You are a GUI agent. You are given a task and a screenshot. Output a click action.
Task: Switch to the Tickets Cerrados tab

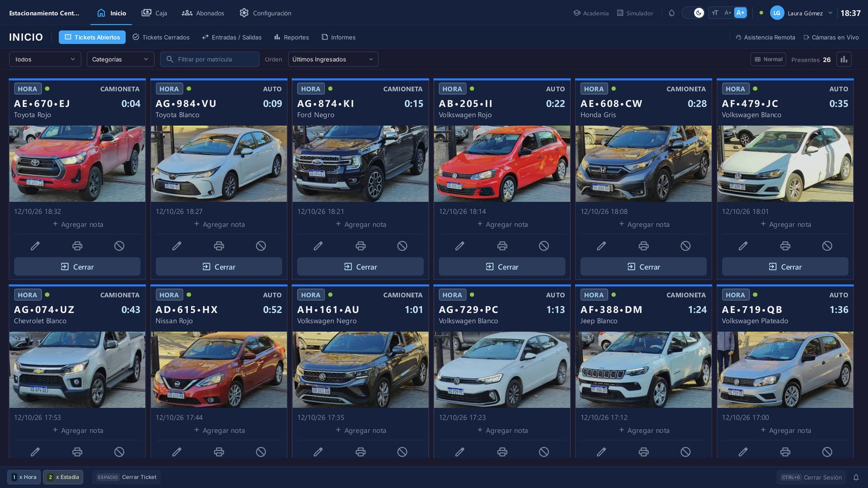[161, 37]
